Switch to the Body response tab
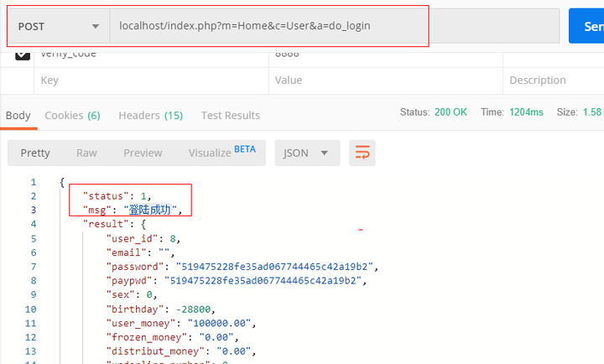Screen dimensions: 604x364 tap(18, 116)
